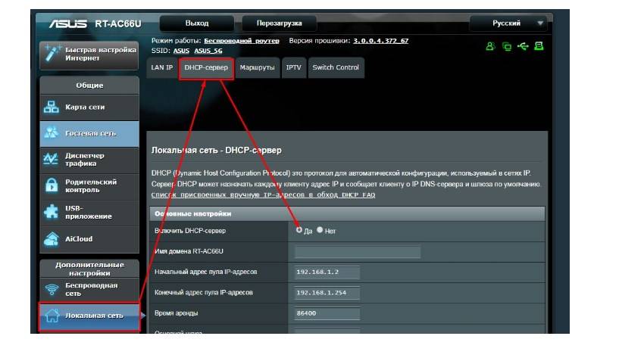The width and height of the screenshot is (644, 361).
Task: Open USB-приложение menu item
Action: point(89,212)
